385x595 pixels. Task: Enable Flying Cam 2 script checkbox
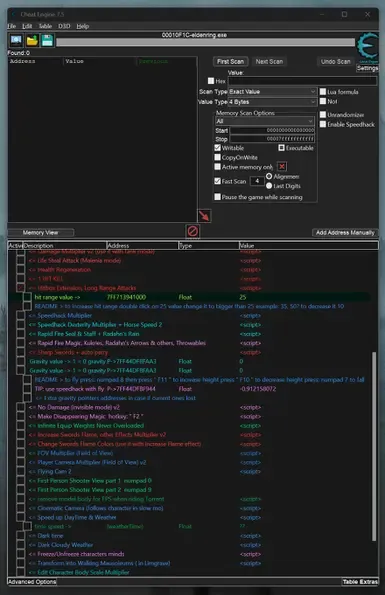(x=20, y=471)
